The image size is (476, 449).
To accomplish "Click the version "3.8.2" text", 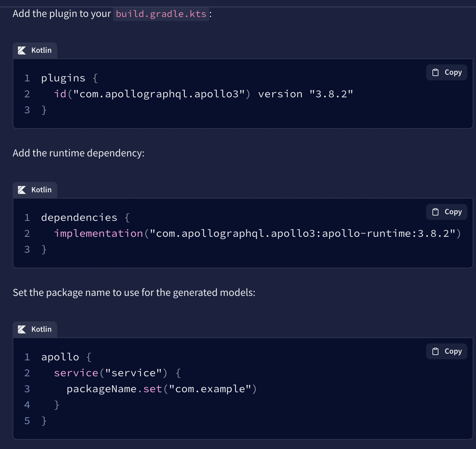I will tap(305, 94).
